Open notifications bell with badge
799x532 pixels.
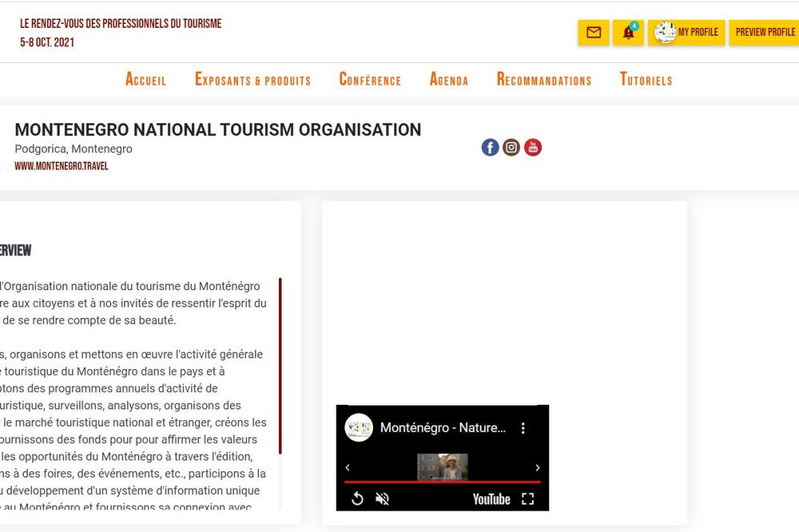click(x=628, y=33)
